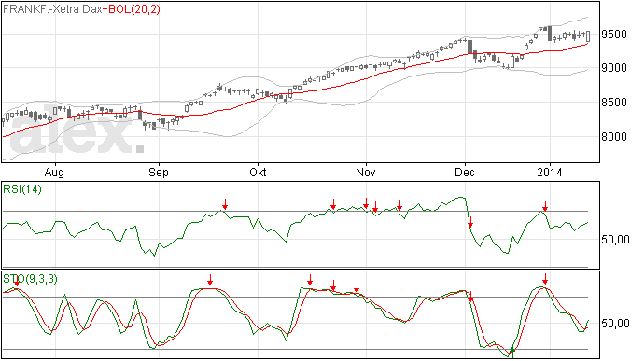Click the Nov month label
This screenshot has width=644, height=361.
coord(366,172)
